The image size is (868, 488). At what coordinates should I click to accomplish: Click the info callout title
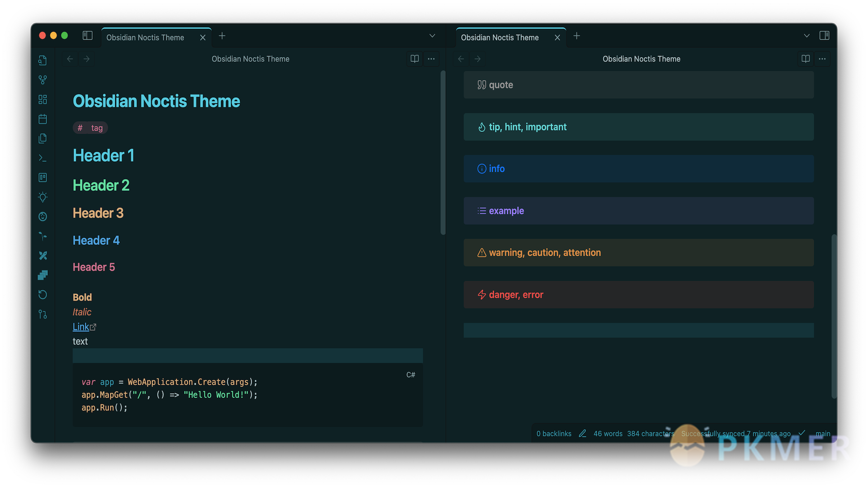pyautogui.click(x=497, y=169)
